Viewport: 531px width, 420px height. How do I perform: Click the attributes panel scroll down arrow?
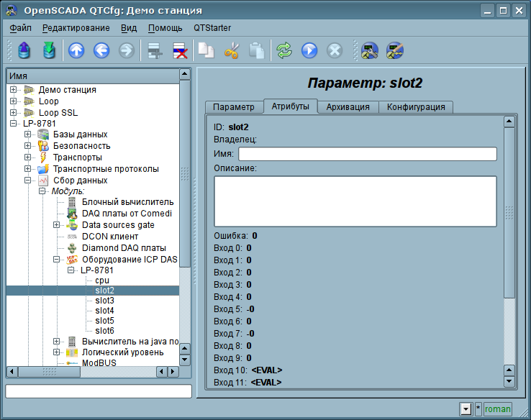(509, 381)
